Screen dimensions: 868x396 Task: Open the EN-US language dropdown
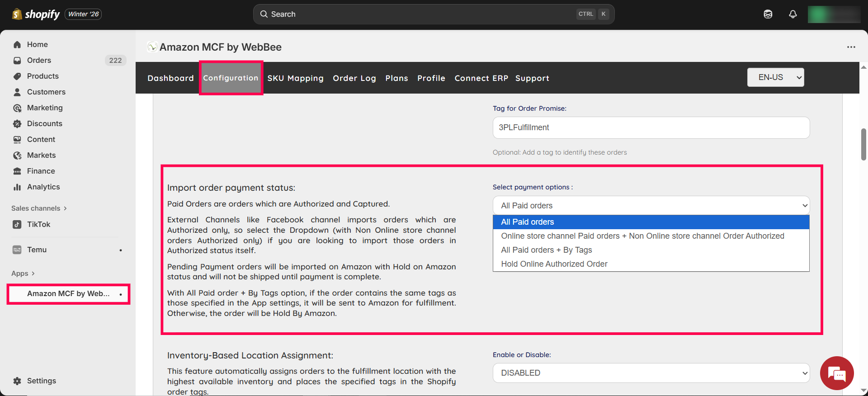[775, 77]
